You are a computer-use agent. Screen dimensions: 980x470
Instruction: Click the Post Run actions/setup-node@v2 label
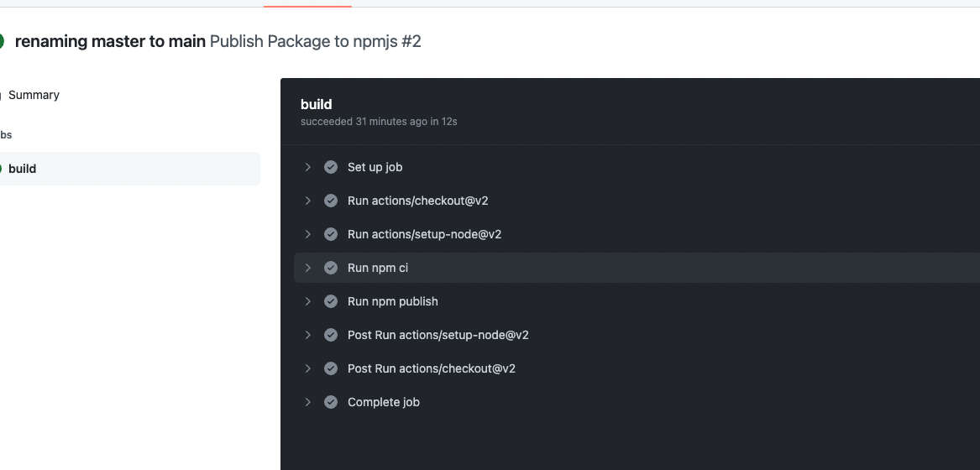438,335
